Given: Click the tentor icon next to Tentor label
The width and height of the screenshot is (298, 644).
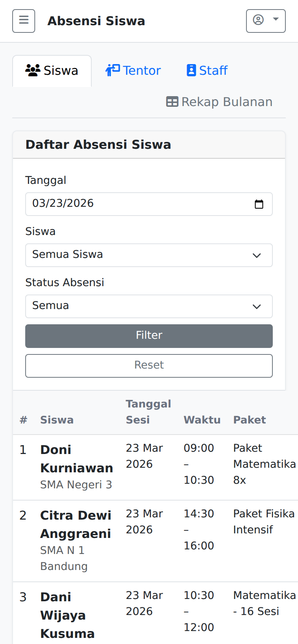Looking at the screenshot, I should pos(111,70).
